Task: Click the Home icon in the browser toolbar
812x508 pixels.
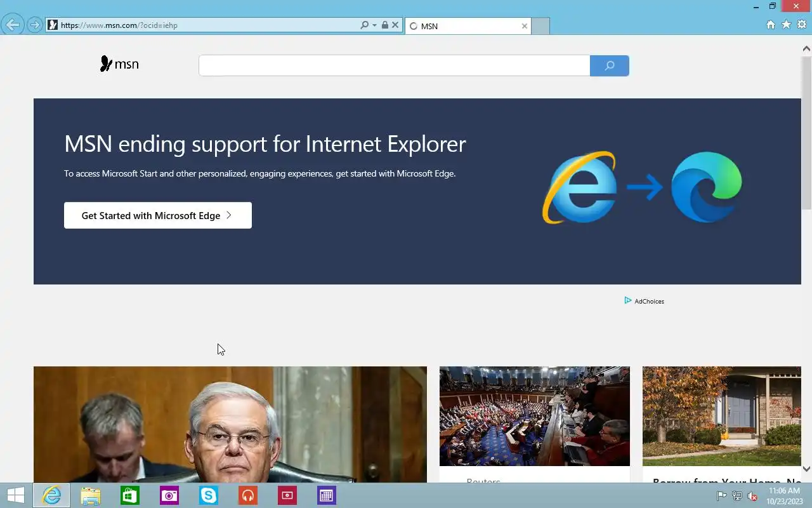Action: pos(771,25)
